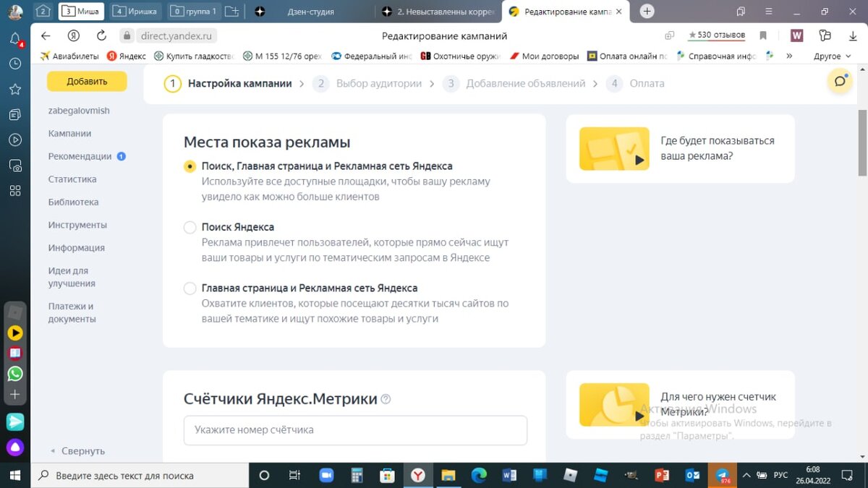The height and width of the screenshot is (488, 868).
Task: Open notifications bell in browser sidebar
Action: [x=15, y=38]
